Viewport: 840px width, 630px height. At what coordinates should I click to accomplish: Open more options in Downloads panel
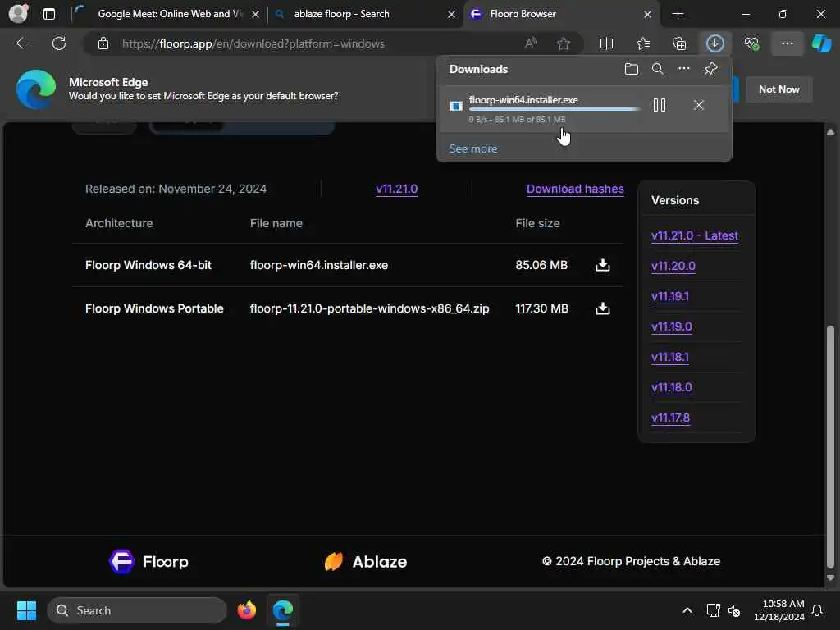coord(684,69)
